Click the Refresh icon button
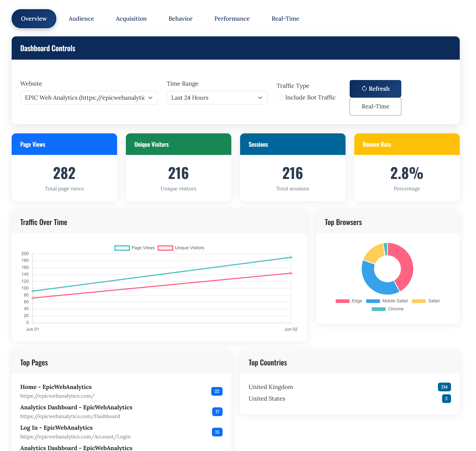The width and height of the screenshot is (476, 451). coord(375,89)
